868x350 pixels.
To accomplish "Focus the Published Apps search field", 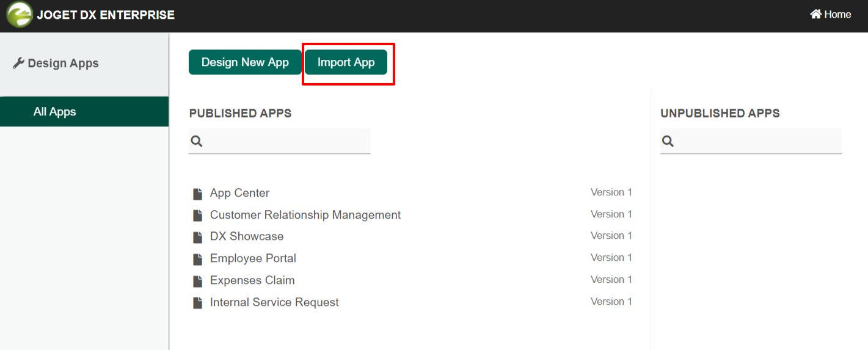I will pyautogui.click(x=280, y=141).
